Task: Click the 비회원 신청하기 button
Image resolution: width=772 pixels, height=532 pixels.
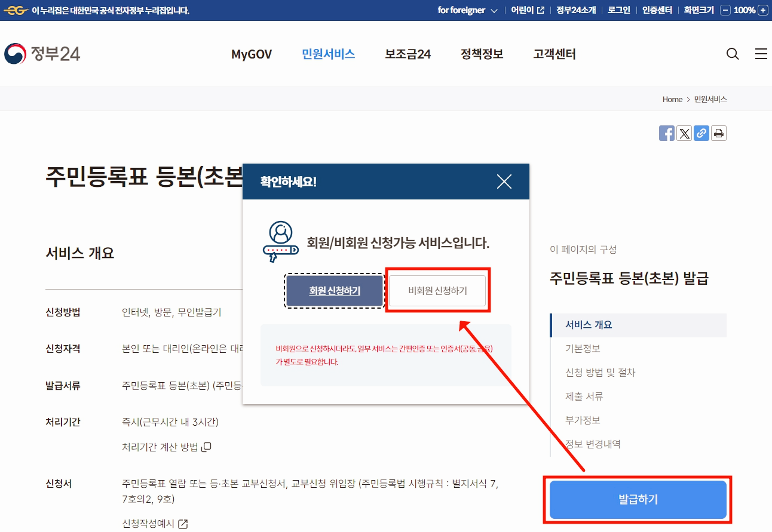Action: point(437,291)
